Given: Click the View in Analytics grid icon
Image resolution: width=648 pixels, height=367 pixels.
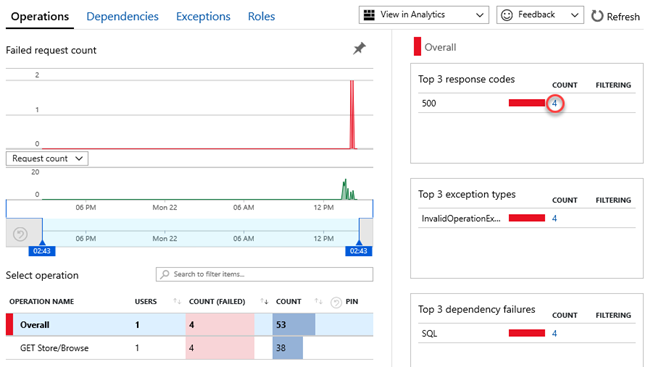Looking at the screenshot, I should tap(369, 15).
